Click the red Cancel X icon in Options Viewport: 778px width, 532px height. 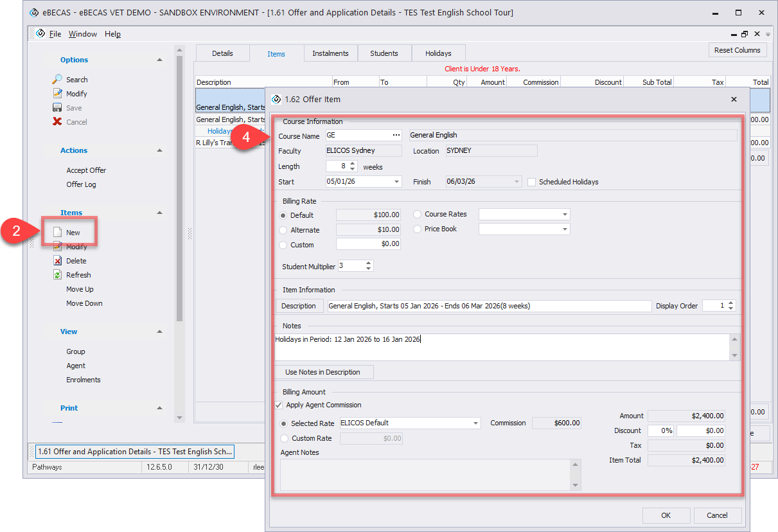coord(57,122)
